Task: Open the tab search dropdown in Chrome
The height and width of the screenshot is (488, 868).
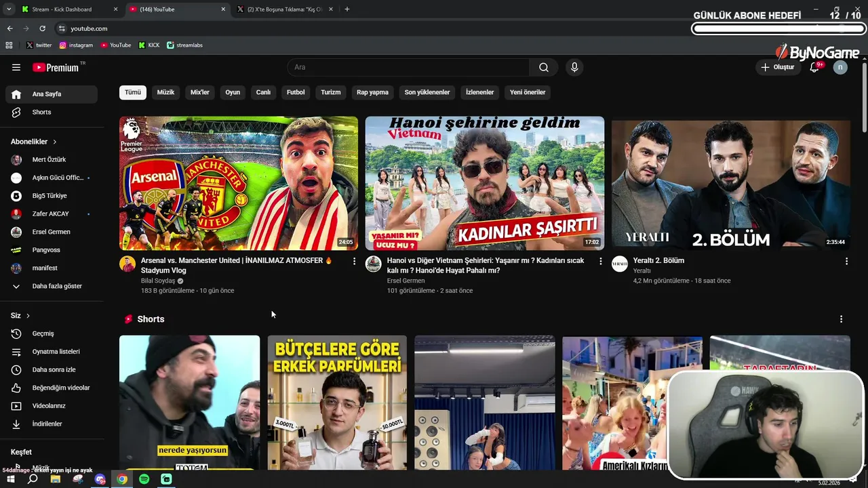Action: pos(9,9)
